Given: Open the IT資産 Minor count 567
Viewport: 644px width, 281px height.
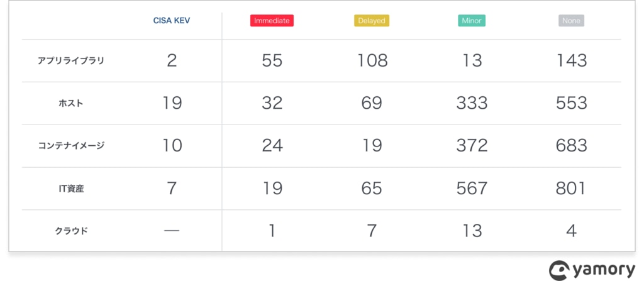Looking at the screenshot, I should 472,189.
